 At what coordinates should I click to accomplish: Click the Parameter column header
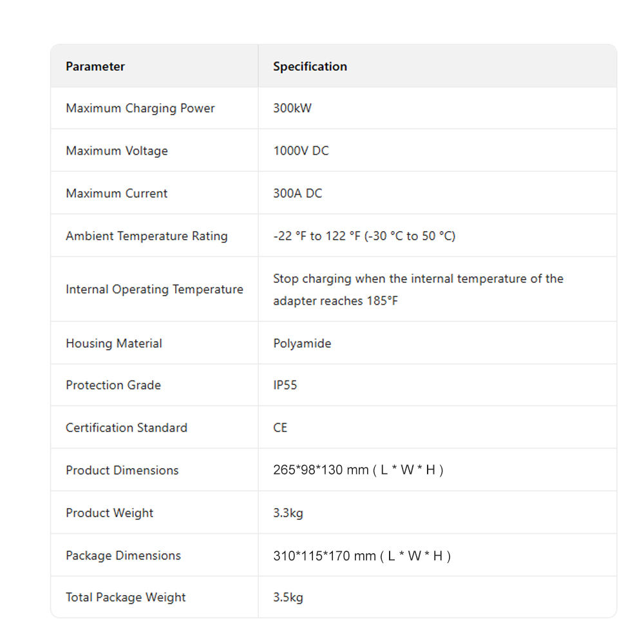coord(95,66)
